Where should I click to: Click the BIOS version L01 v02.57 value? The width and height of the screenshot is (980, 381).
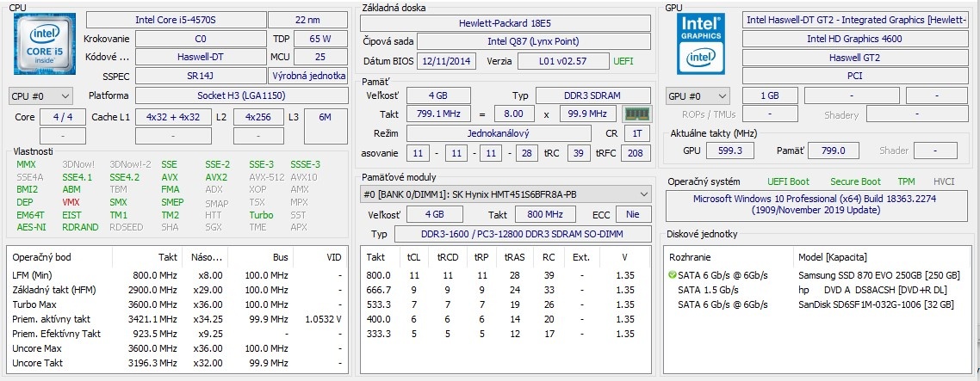[564, 61]
